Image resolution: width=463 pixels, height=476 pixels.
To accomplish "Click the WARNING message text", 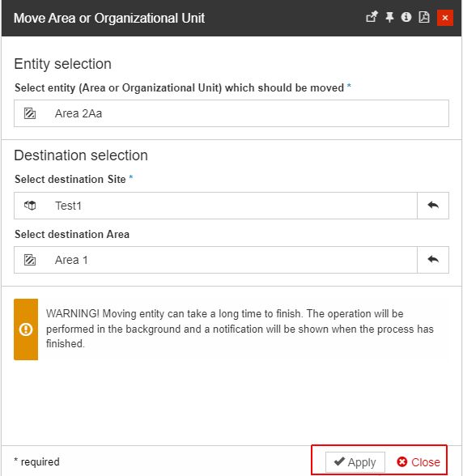I will [x=240, y=329].
